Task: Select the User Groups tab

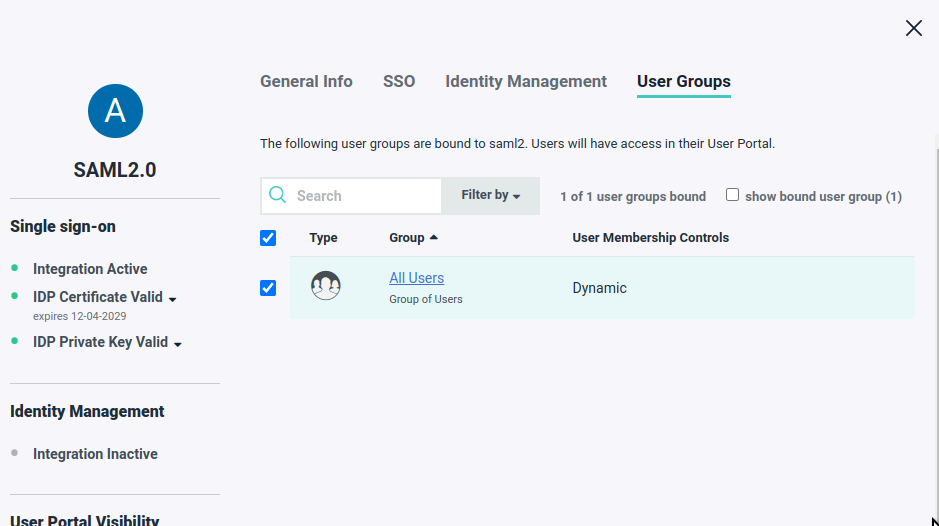Action: (x=684, y=82)
